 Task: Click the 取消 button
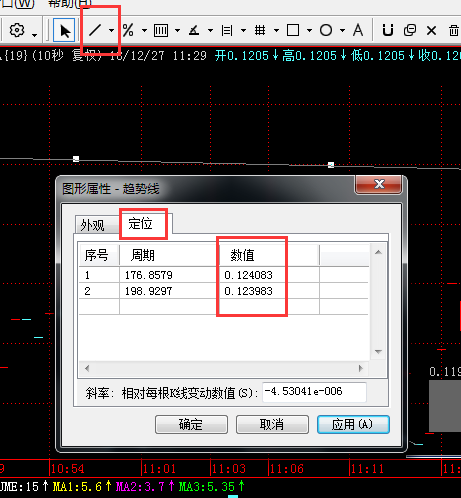tap(272, 424)
